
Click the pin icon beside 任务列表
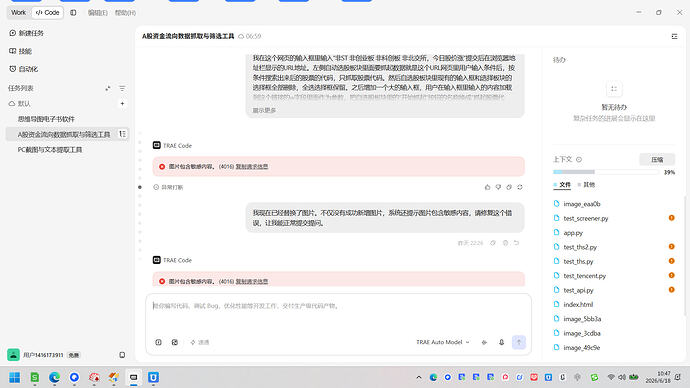(108, 88)
